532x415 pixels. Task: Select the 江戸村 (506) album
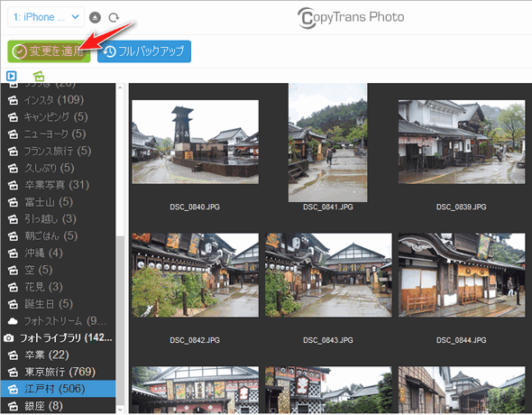click(58, 389)
